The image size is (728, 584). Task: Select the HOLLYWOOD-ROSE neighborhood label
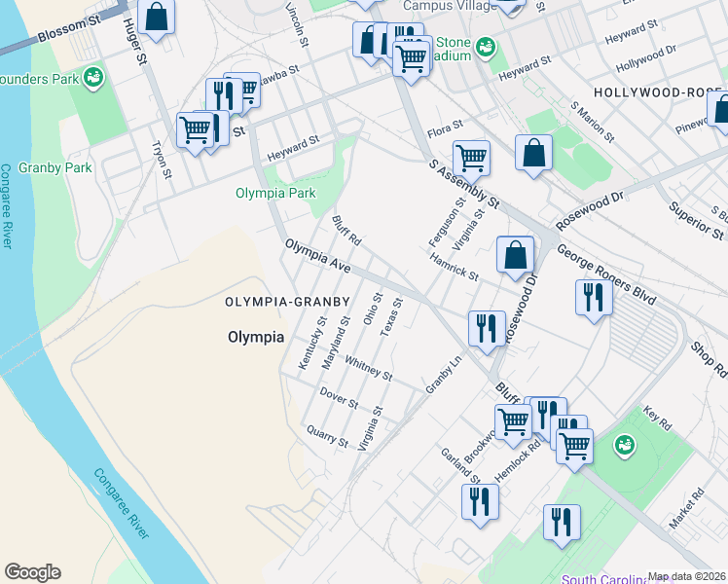(660, 92)
